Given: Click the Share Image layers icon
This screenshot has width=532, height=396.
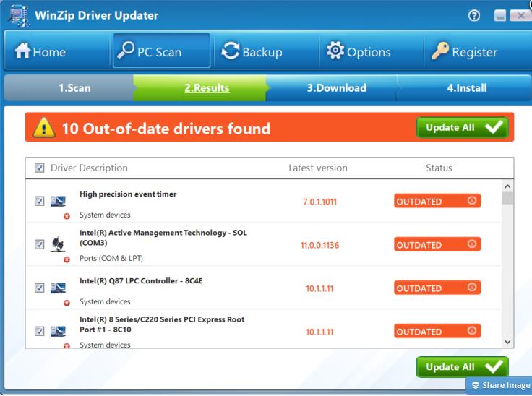Looking at the screenshot, I should [476, 385].
